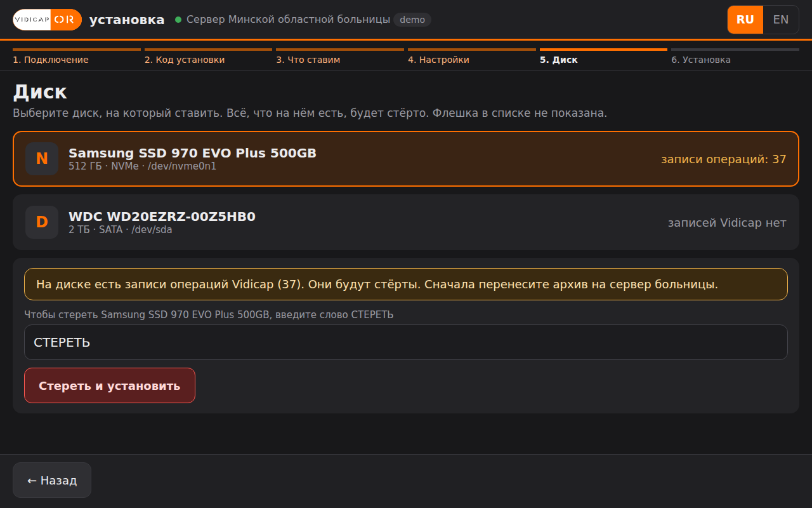
Task: Click the text записи операций: 37
Action: pyautogui.click(x=724, y=159)
